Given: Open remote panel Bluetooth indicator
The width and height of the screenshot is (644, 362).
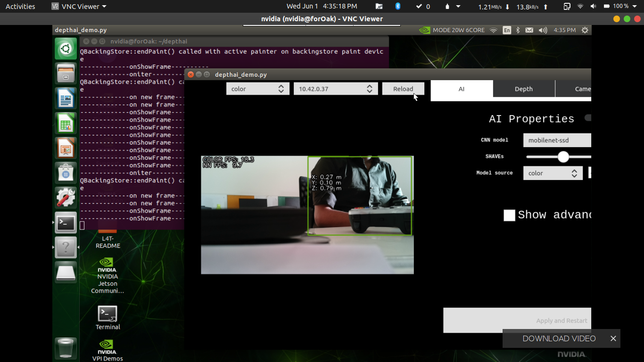Looking at the screenshot, I should pyautogui.click(x=518, y=30).
